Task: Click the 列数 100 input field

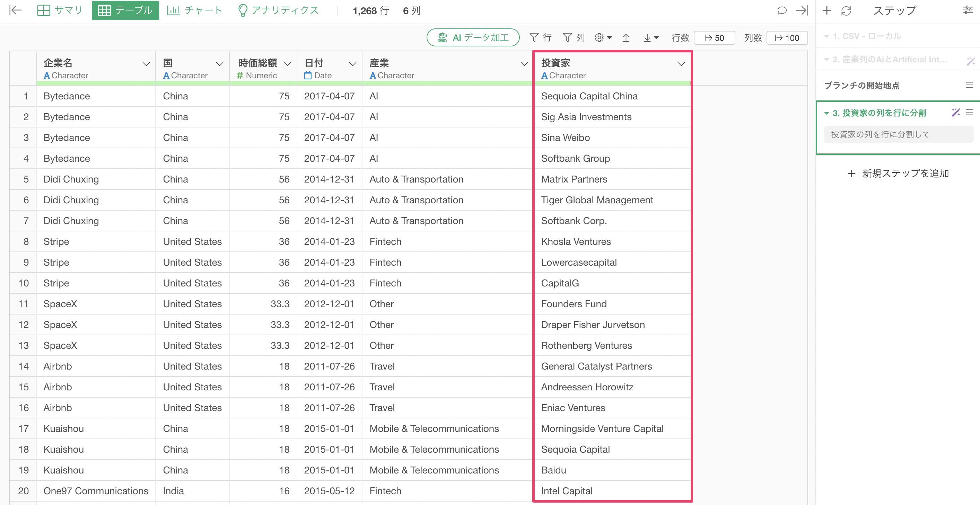Action: click(787, 38)
